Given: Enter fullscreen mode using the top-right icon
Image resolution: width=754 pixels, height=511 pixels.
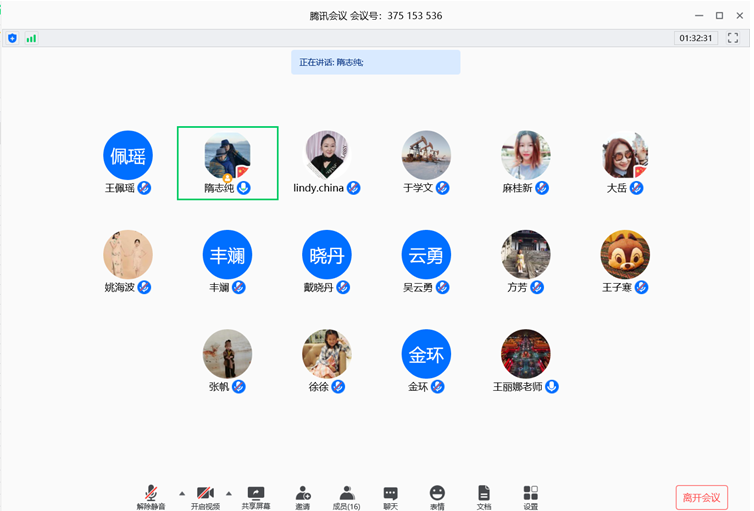Looking at the screenshot, I should click(x=733, y=38).
